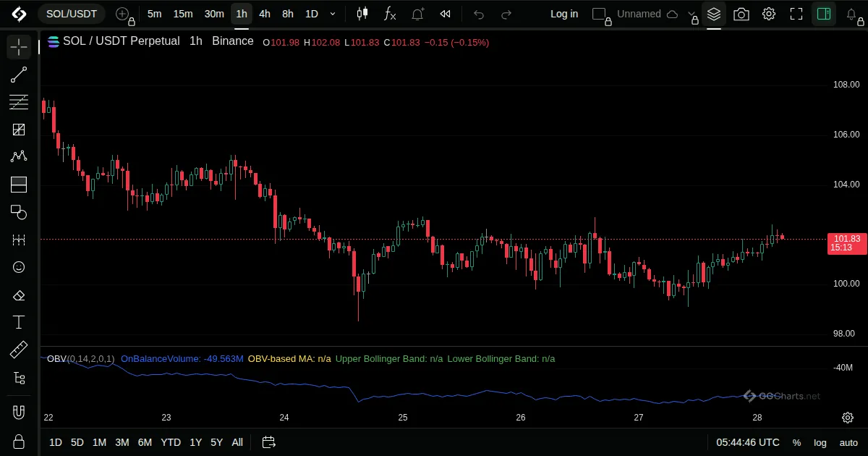Create an alert with the alarm icon
The height and width of the screenshot is (456, 868).
[417, 14]
